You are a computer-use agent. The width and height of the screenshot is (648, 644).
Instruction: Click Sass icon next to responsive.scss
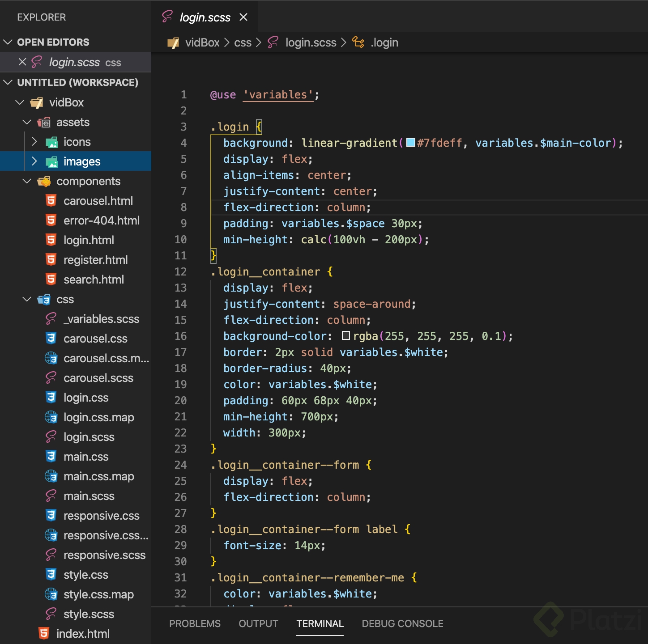pyautogui.click(x=51, y=555)
